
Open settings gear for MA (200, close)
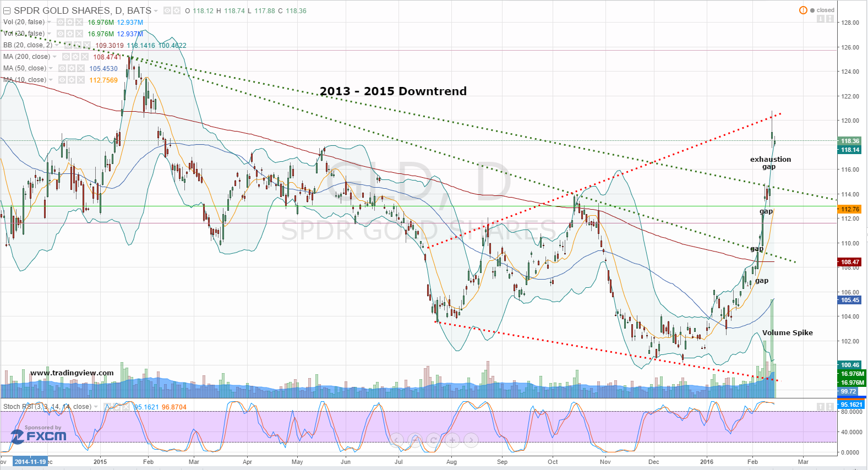tap(75, 57)
